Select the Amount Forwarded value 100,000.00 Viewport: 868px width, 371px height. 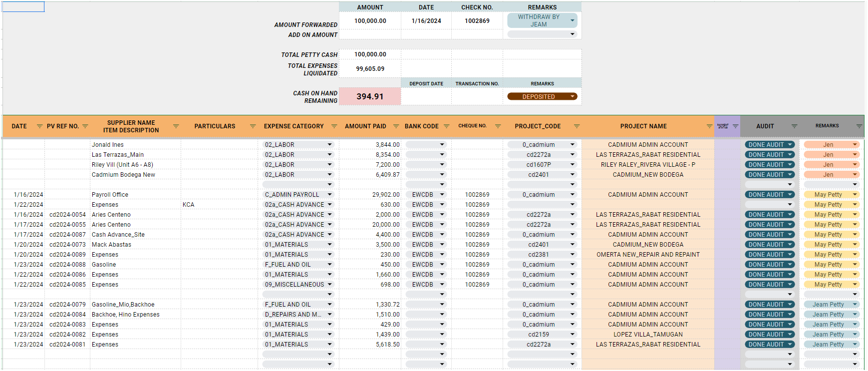pyautogui.click(x=370, y=21)
